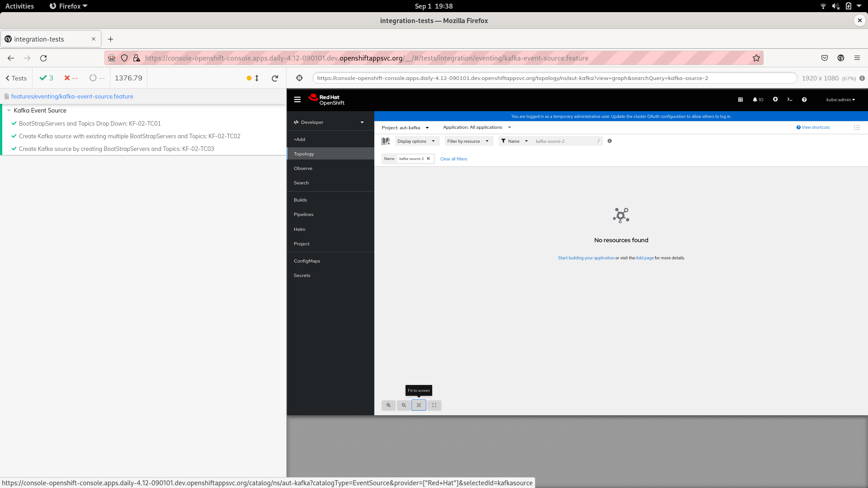This screenshot has height=488, width=868.
Task: Click the help question mark icon
Action: click(804, 99)
